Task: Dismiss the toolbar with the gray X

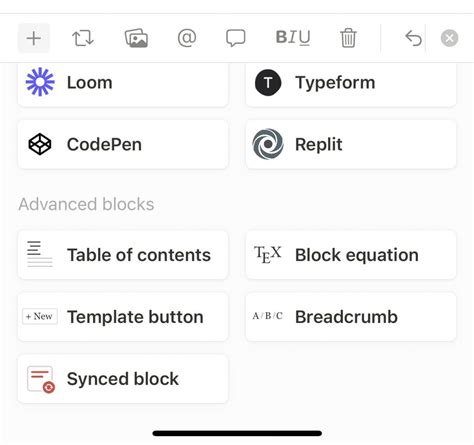Action: click(449, 38)
